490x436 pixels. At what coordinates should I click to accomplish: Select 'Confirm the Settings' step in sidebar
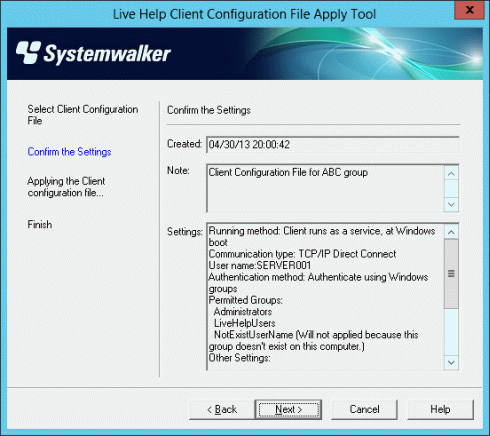point(69,152)
